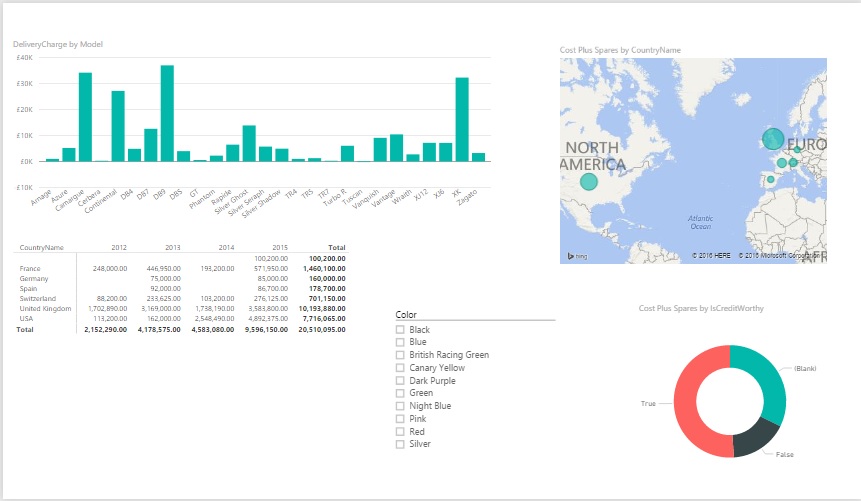Toggle the Night Blue slicer option
861x501 pixels.
point(400,406)
